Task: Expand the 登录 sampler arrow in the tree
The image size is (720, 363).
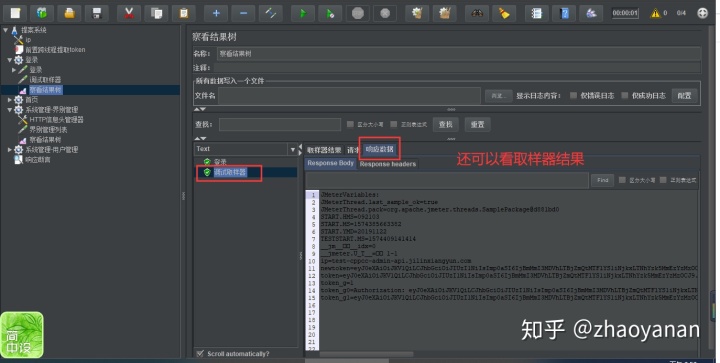Action: 14,70
